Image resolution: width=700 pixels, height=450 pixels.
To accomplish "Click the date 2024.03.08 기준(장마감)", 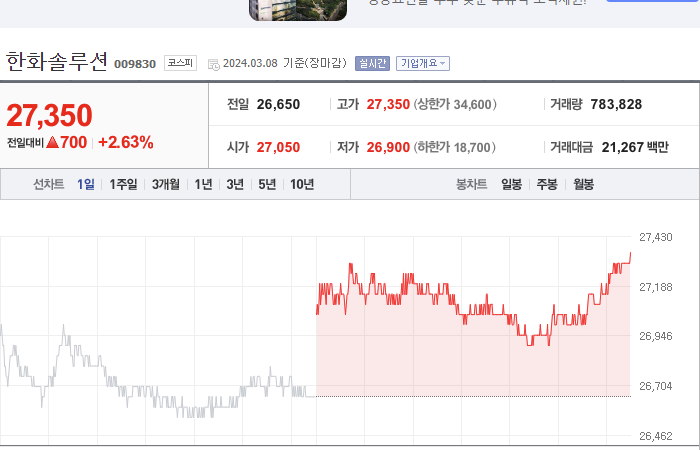I will pos(285,63).
